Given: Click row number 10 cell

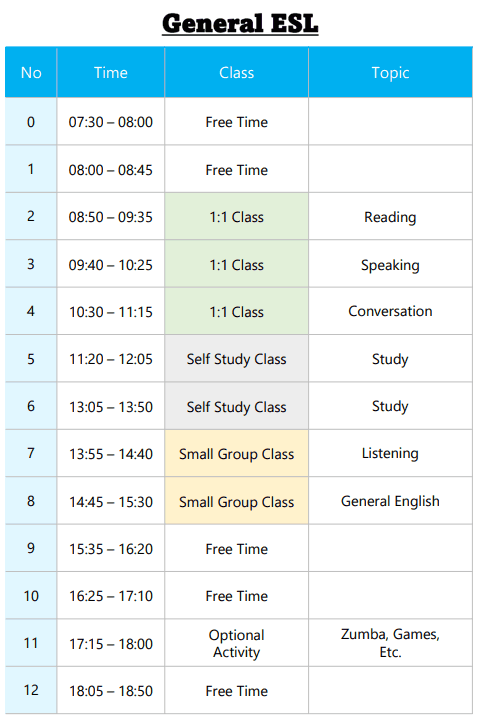Looking at the screenshot, I should (x=31, y=596).
